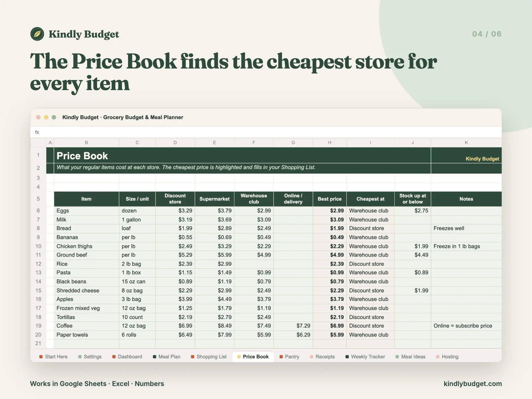Viewport: 532px width, 399px height.
Task: Open the Hosting sheet tab
Action: point(447,356)
